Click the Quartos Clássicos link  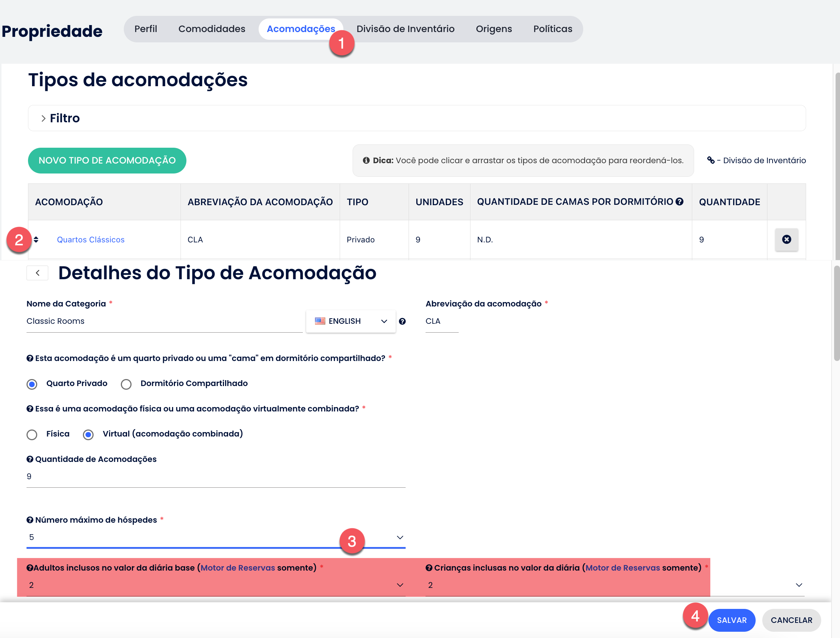coord(90,240)
